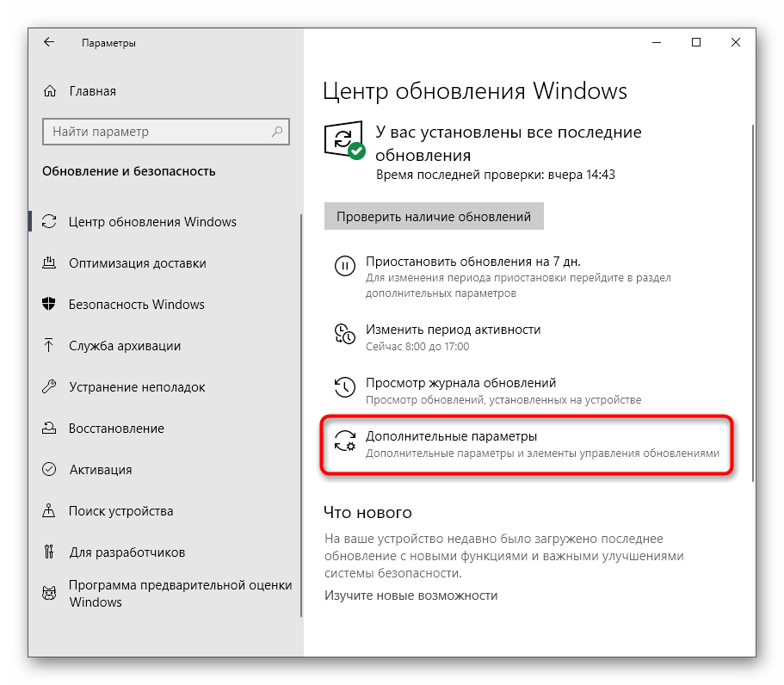Click the update status icon with checkmark
Screen dimensions: 784x685
344,140
